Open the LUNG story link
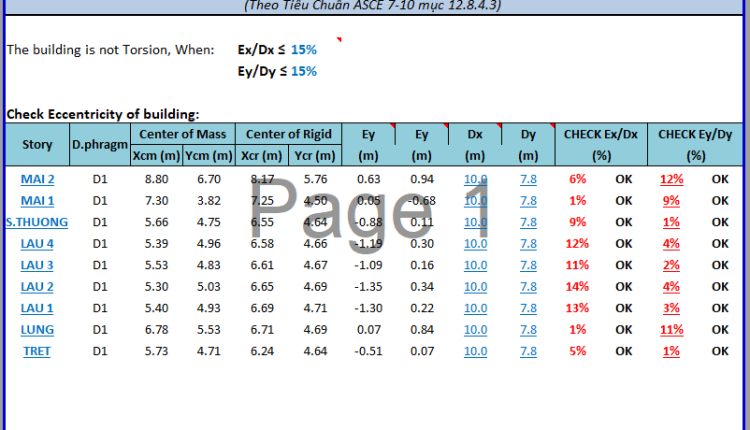Screen dimensions: 750x430 37,329
